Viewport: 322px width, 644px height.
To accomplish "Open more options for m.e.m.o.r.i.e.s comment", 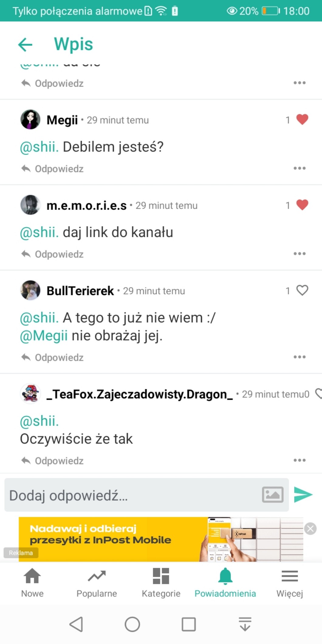I will pyautogui.click(x=300, y=253).
